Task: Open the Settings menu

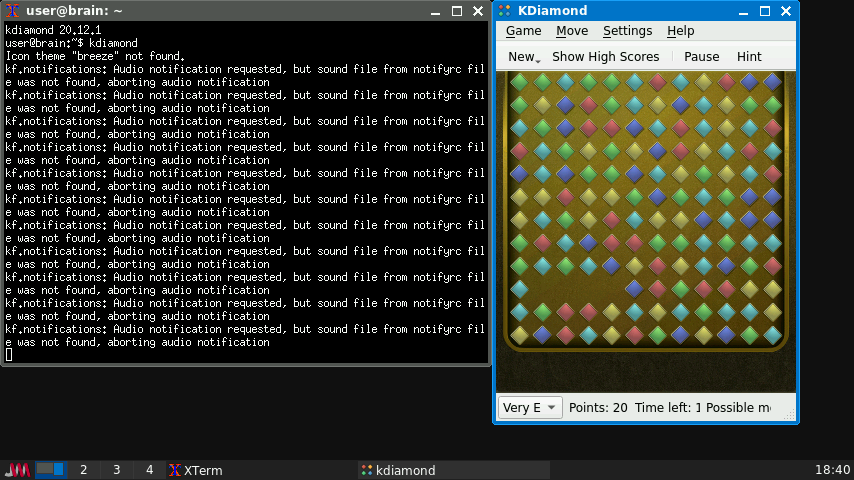Action: 627,31
